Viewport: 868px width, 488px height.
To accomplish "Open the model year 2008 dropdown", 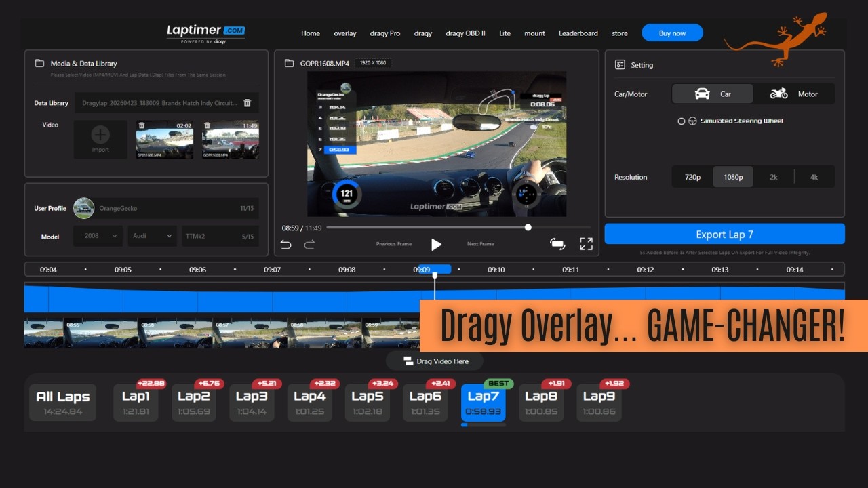I will tap(98, 236).
